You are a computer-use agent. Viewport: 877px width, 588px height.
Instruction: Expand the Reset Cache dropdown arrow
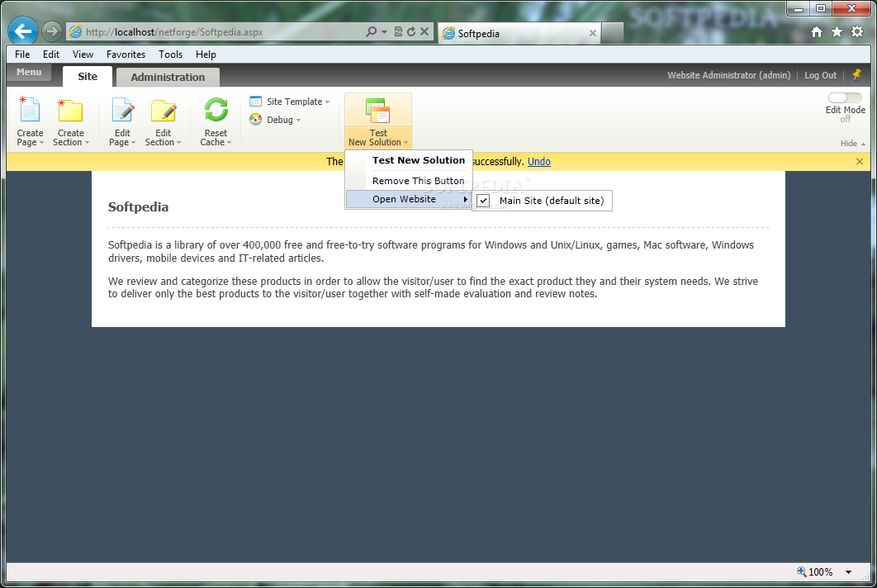(x=229, y=143)
